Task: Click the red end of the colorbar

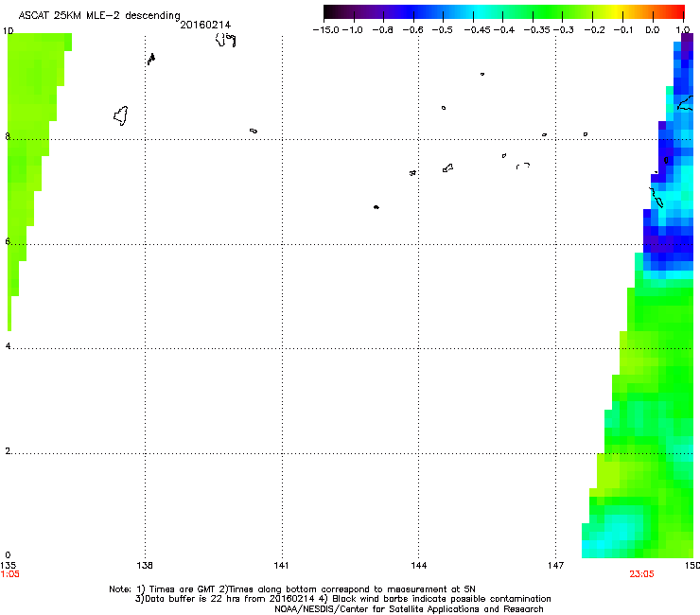Action: (x=676, y=12)
